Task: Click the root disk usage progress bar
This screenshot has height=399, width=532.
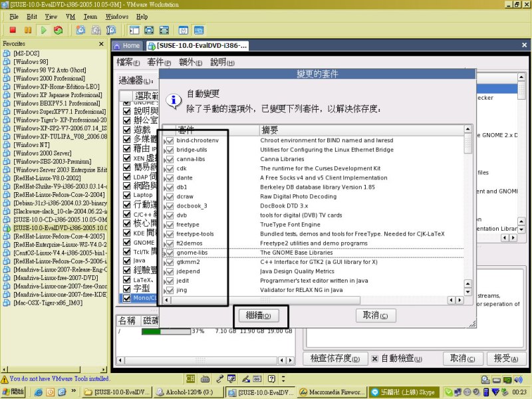Action: point(166,331)
